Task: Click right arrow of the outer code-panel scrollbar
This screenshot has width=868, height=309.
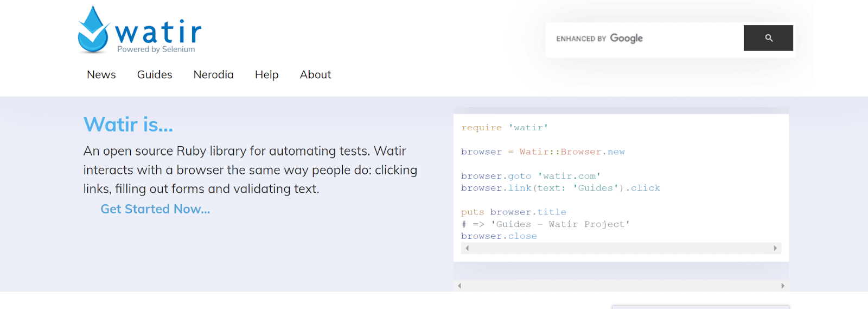Action: 782,286
